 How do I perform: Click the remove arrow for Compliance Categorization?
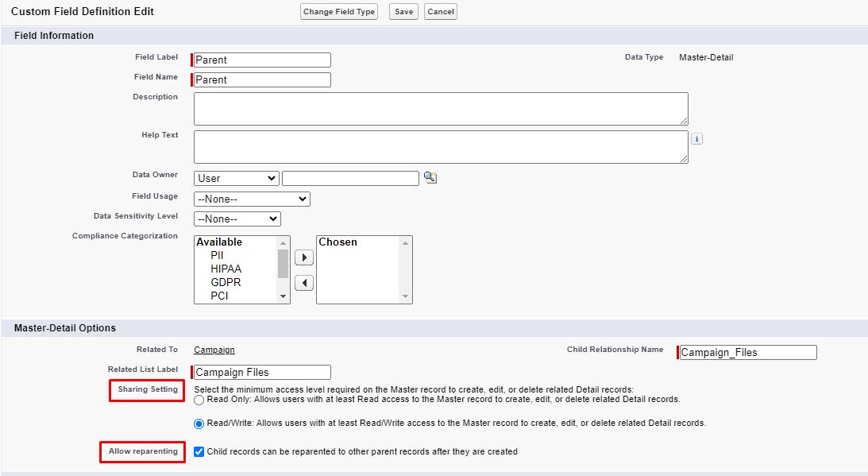pyautogui.click(x=303, y=283)
